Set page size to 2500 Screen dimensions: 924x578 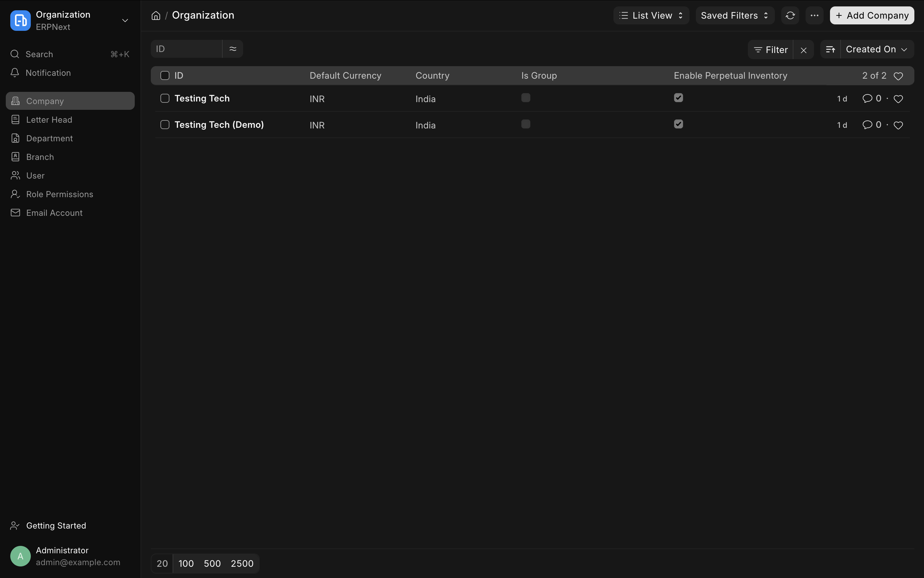242,564
